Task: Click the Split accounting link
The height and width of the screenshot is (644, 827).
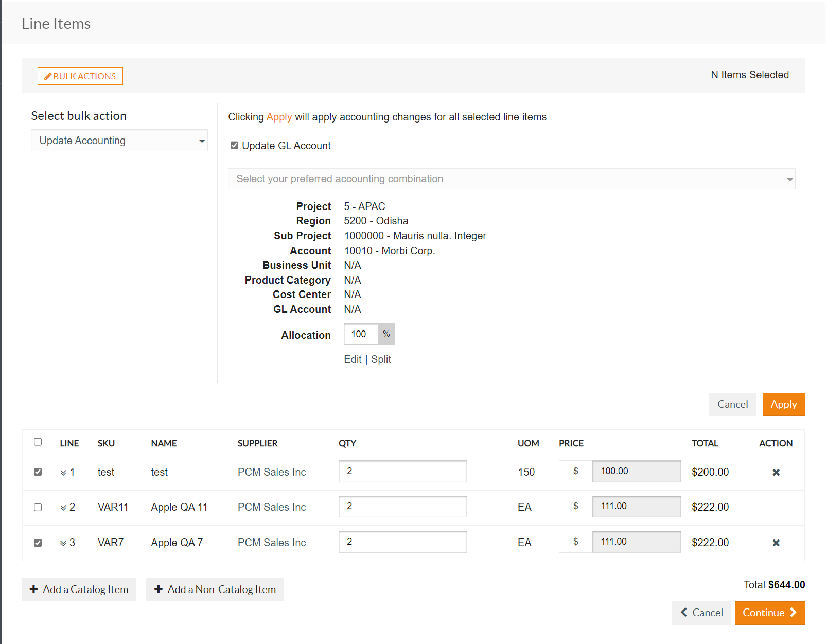Action: (x=381, y=359)
